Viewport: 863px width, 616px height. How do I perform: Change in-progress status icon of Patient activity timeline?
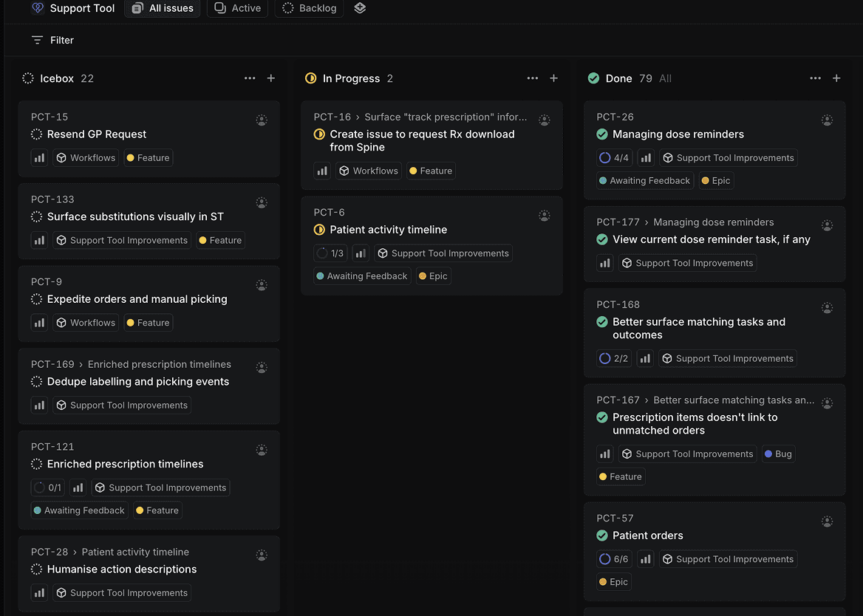click(x=319, y=230)
